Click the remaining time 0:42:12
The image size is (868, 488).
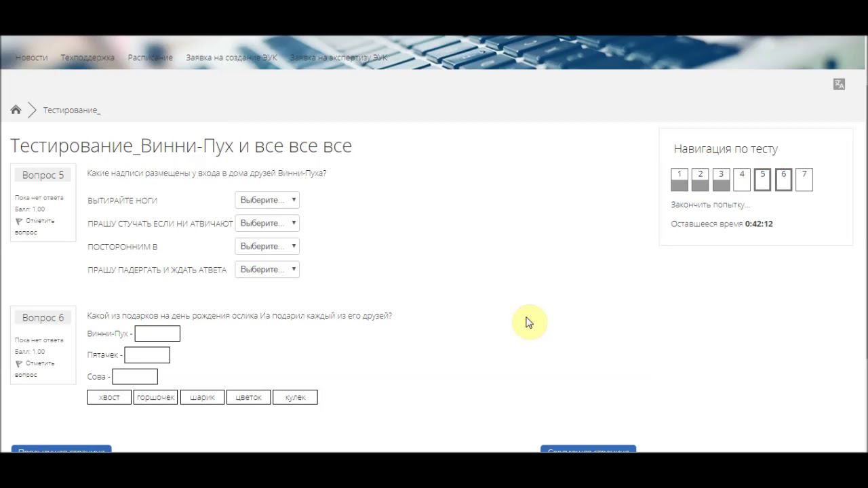[x=759, y=224]
